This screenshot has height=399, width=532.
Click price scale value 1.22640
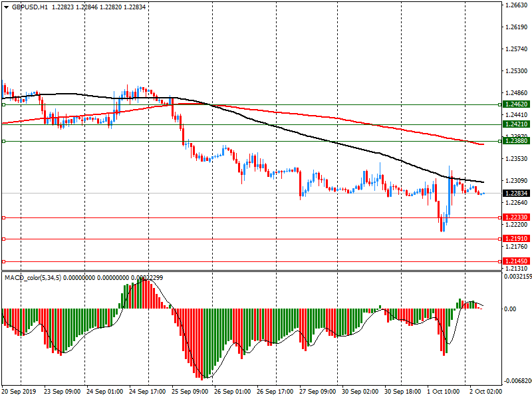pos(517,203)
